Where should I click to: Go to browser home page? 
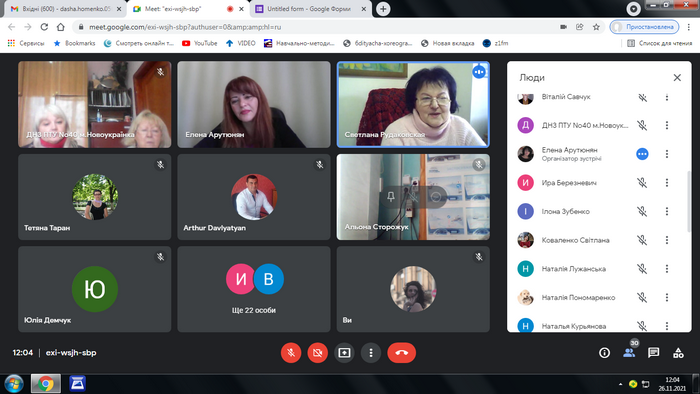click(61, 27)
